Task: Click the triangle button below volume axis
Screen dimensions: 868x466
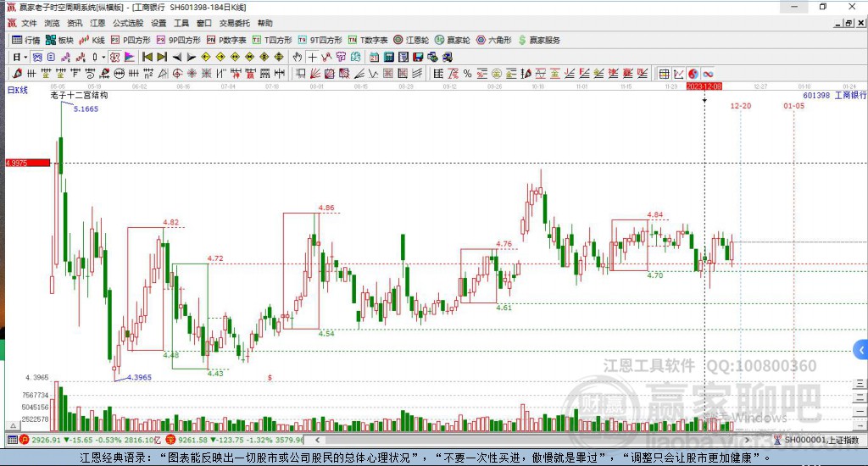Action: tap(14, 425)
